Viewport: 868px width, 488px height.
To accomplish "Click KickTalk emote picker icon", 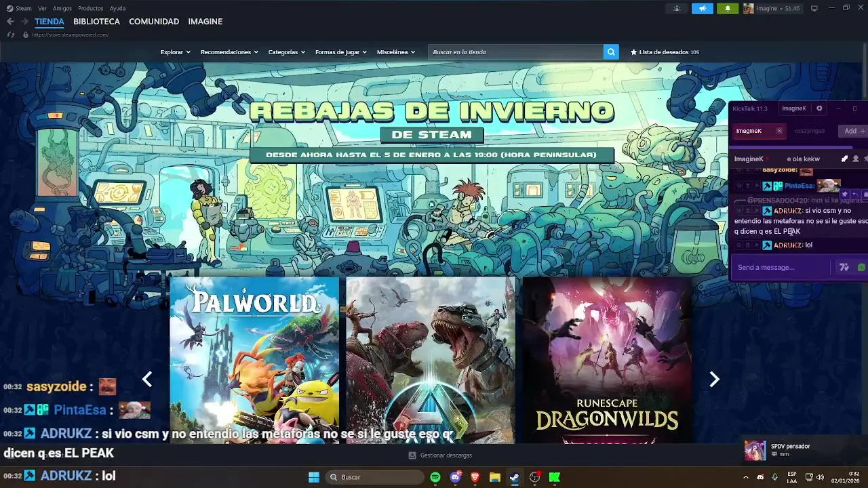I will (x=844, y=268).
